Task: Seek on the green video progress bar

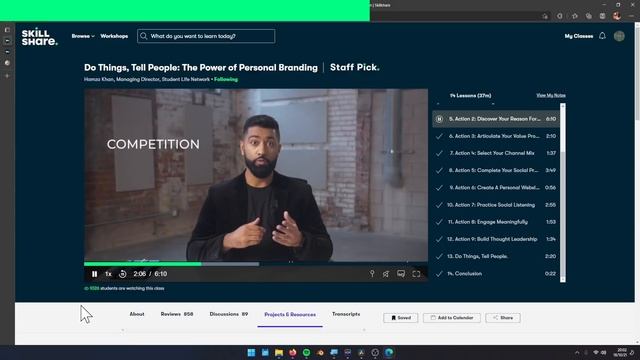Action: coord(143,264)
